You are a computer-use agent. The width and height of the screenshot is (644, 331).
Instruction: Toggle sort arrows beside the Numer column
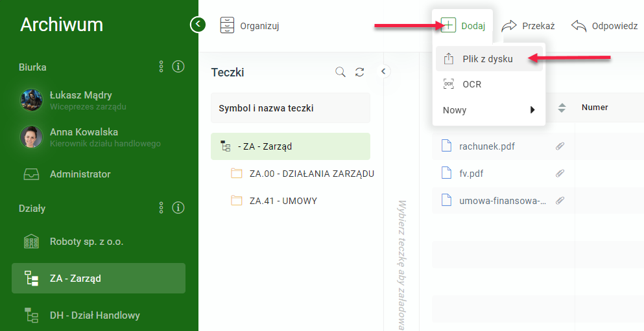(x=562, y=108)
